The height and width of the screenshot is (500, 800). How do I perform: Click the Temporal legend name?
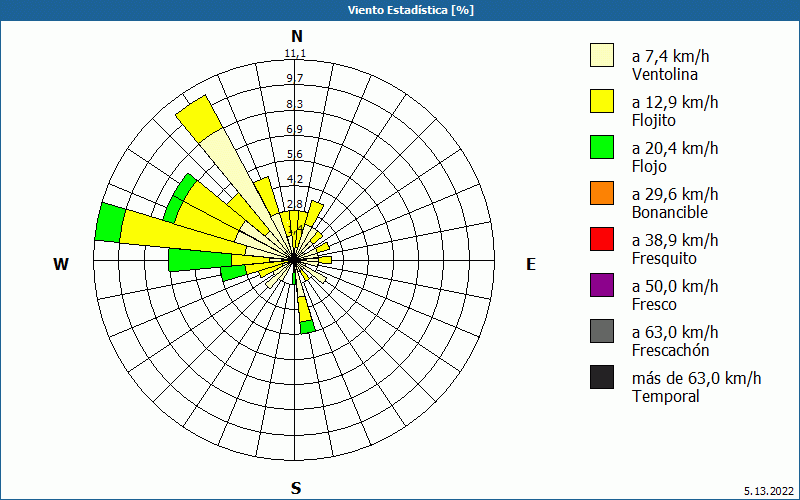tap(666, 396)
